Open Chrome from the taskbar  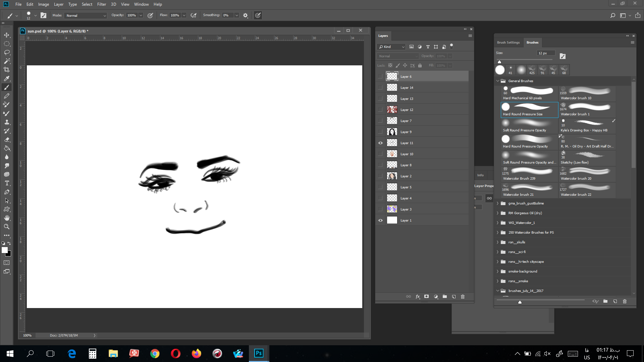(x=155, y=353)
